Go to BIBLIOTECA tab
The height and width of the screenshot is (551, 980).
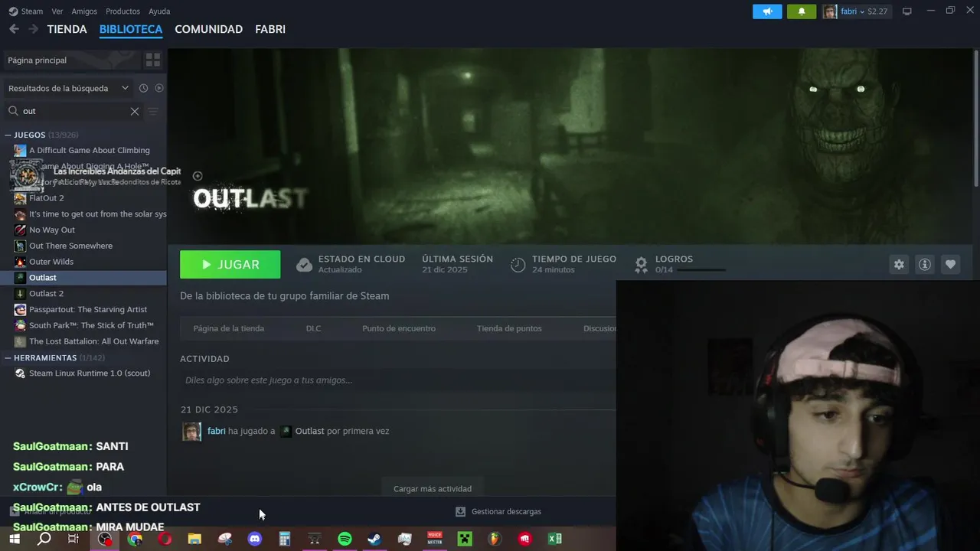[131, 29]
